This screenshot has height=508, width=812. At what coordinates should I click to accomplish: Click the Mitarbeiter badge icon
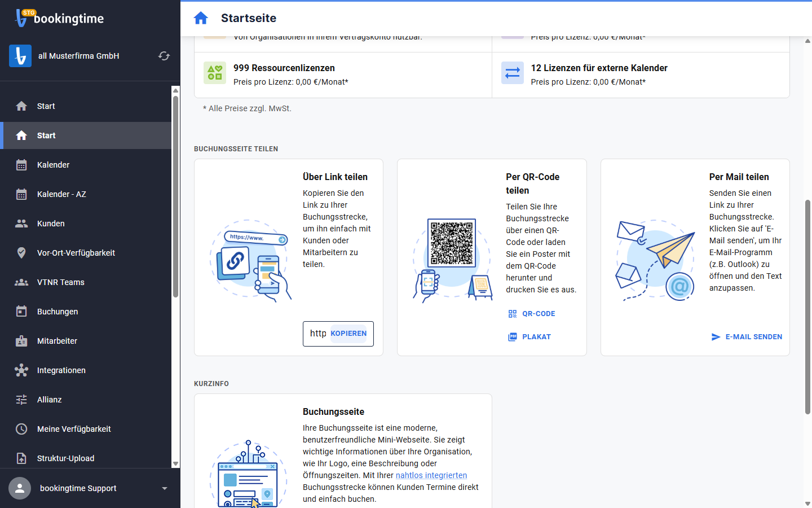(21, 341)
